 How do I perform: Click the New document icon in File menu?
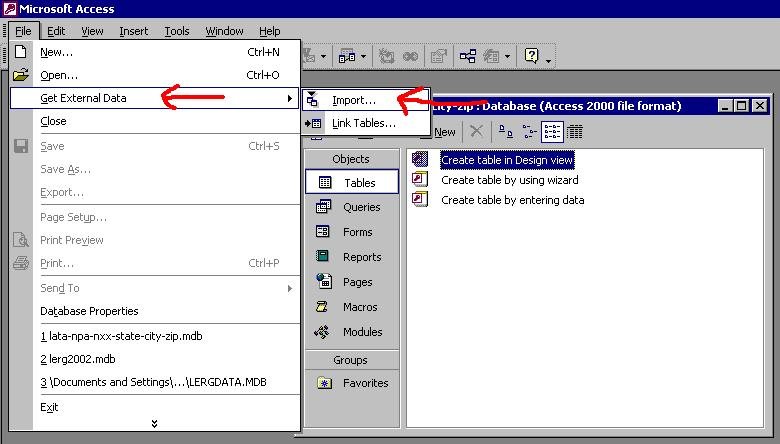click(20, 52)
